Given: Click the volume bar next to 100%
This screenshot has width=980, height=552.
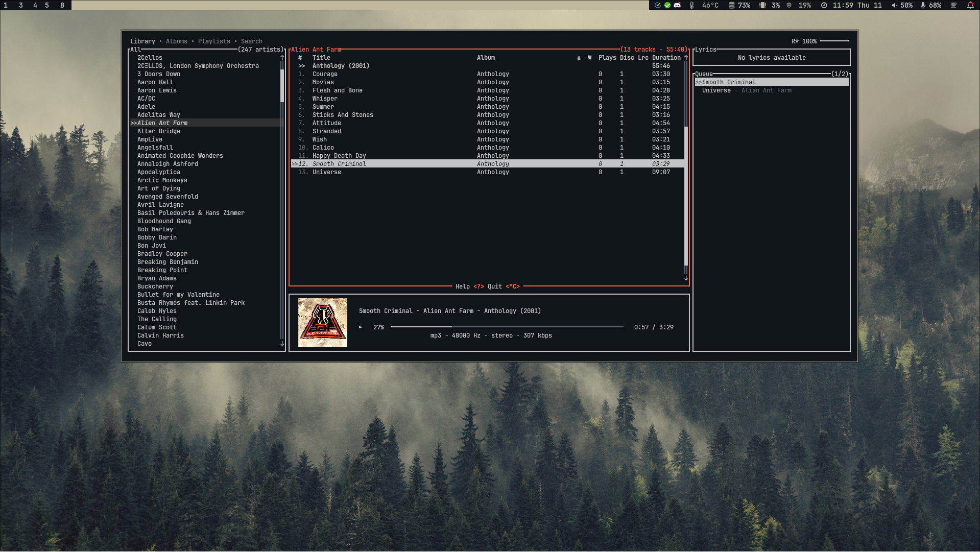Looking at the screenshot, I should point(834,41).
